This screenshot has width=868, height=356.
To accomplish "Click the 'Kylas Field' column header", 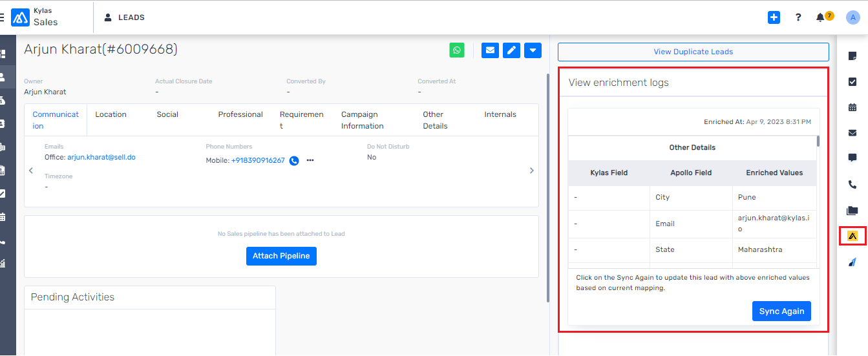I will 609,173.
